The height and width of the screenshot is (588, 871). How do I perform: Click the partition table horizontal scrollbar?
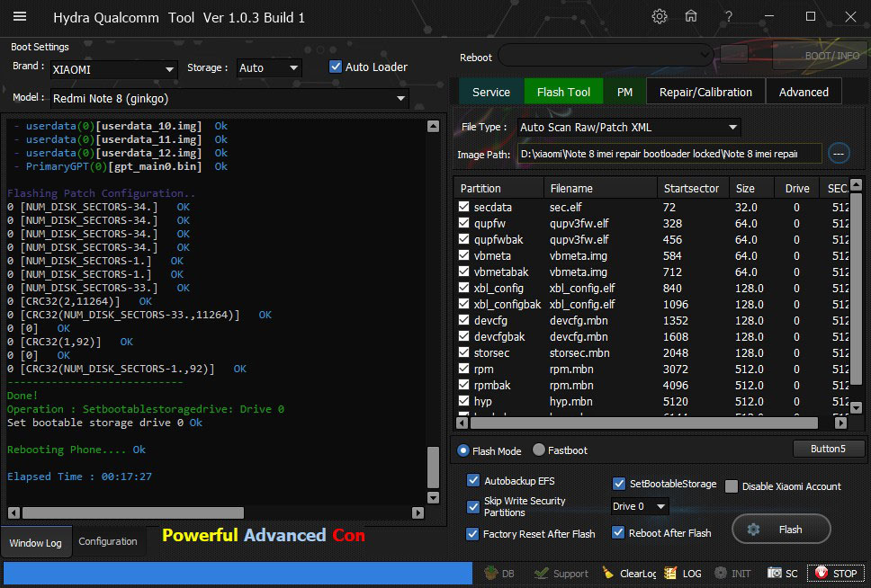pyautogui.click(x=643, y=423)
